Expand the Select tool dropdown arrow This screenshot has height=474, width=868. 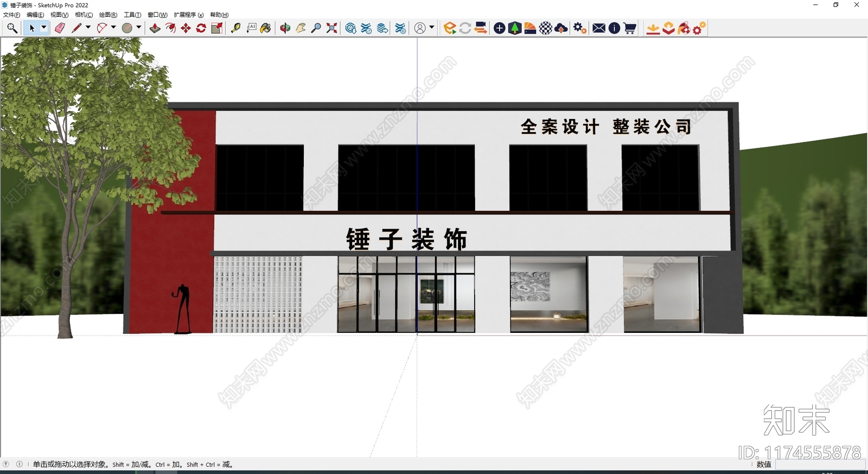point(44,27)
